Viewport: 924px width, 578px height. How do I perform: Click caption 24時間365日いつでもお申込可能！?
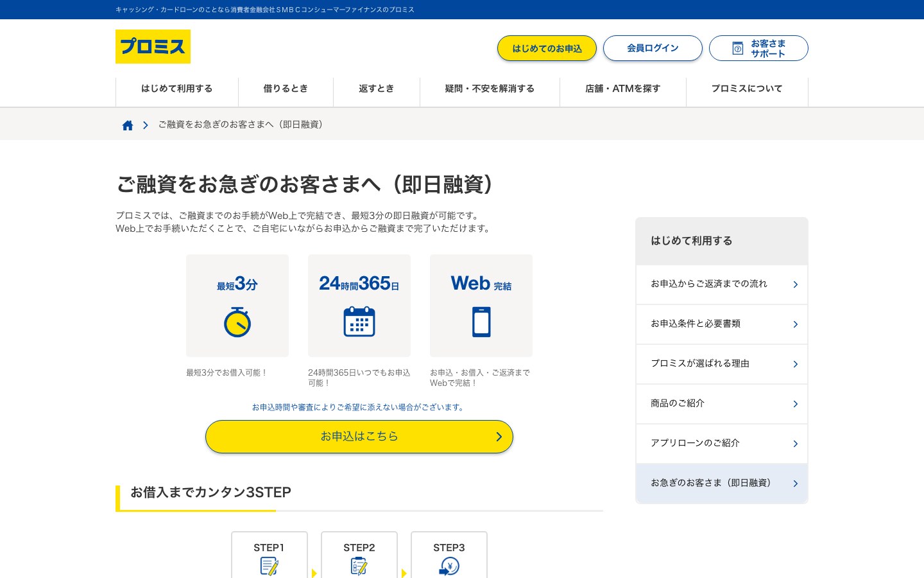[359, 378]
